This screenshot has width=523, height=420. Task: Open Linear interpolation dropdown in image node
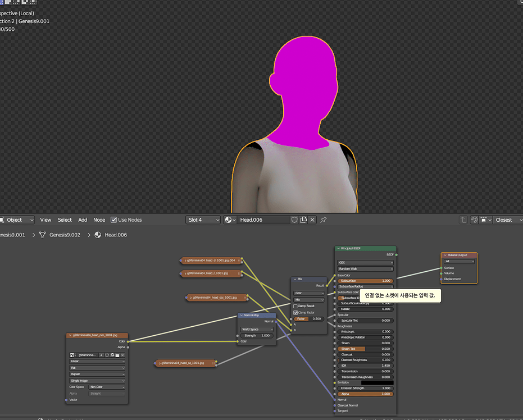[97, 362]
